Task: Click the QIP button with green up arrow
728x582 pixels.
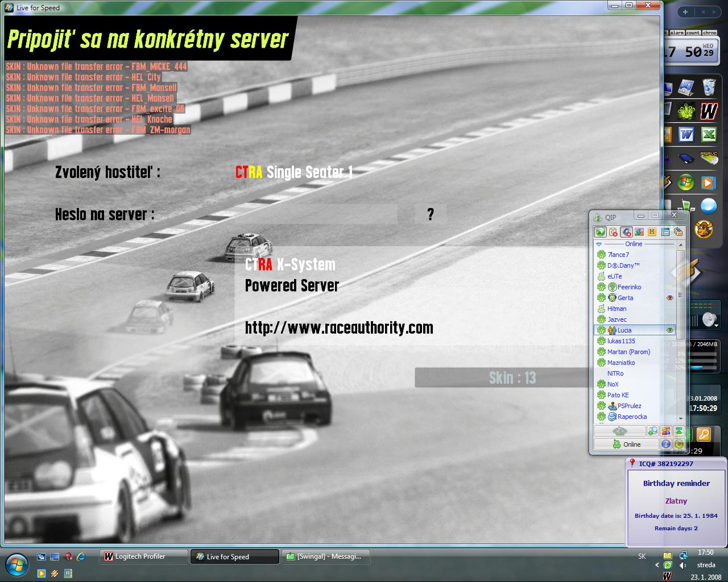Action: 679,431
